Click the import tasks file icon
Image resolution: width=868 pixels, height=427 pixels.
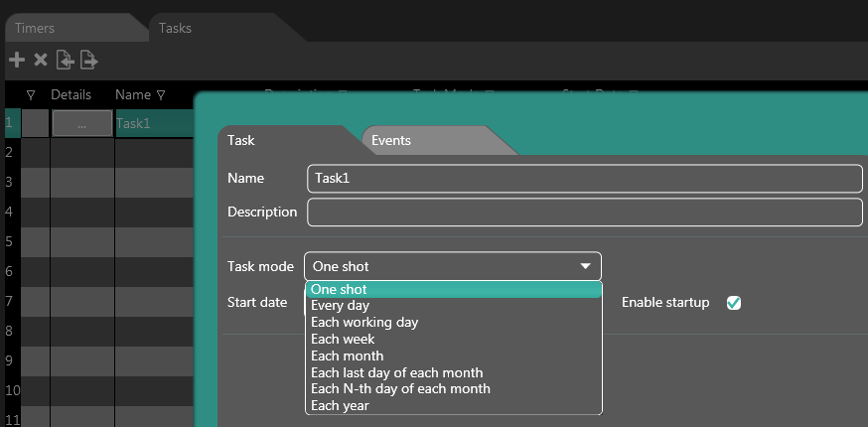coord(66,60)
